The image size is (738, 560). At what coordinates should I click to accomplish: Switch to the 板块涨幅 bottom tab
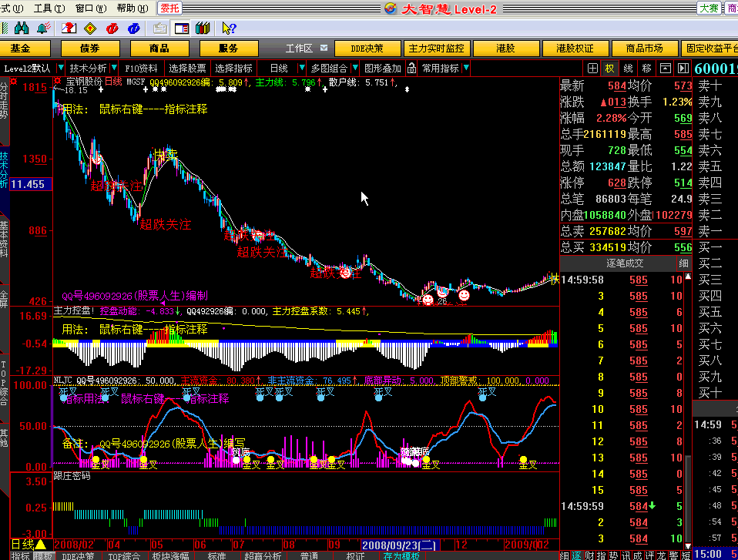click(170, 556)
